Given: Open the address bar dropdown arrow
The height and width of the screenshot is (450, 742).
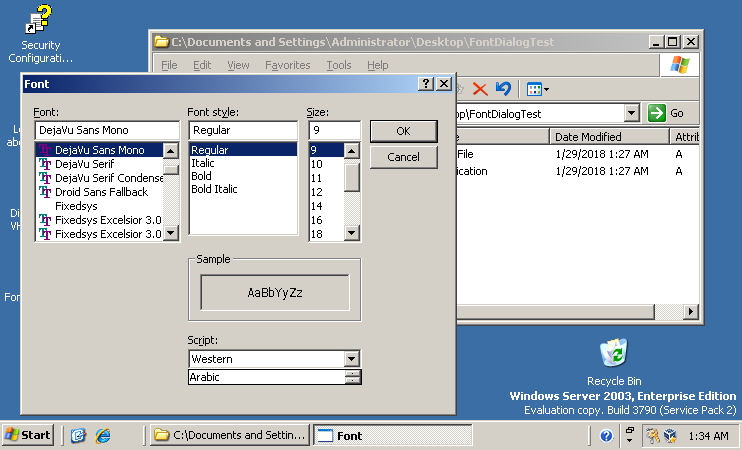Looking at the screenshot, I should tap(631, 113).
